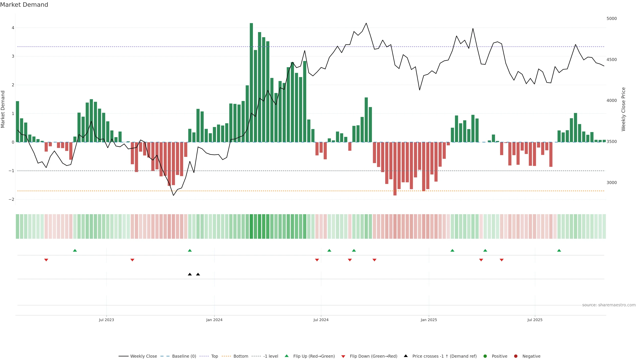Screen dimensions: 644x362
Task: Click black Price crosses -1 triangle in legend
Action: [406, 356]
